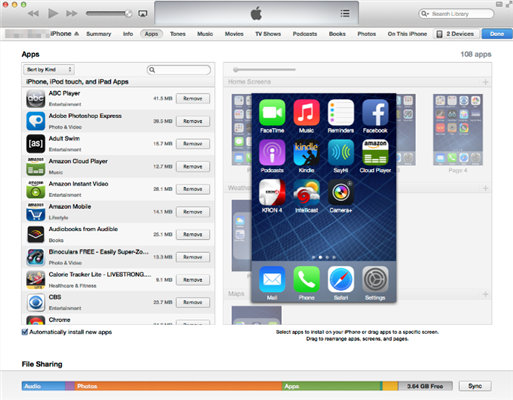
Task: Click the Phone icon in the dock
Action: tap(306, 279)
